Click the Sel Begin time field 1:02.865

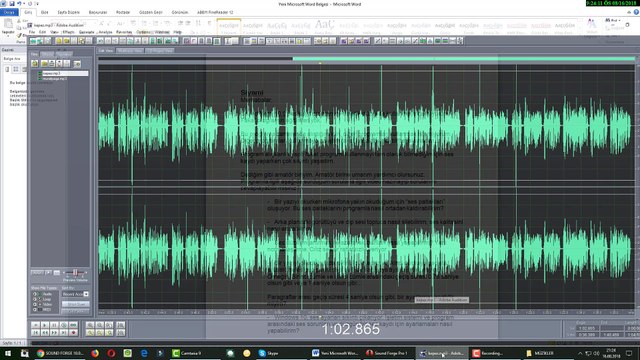click(x=587, y=328)
